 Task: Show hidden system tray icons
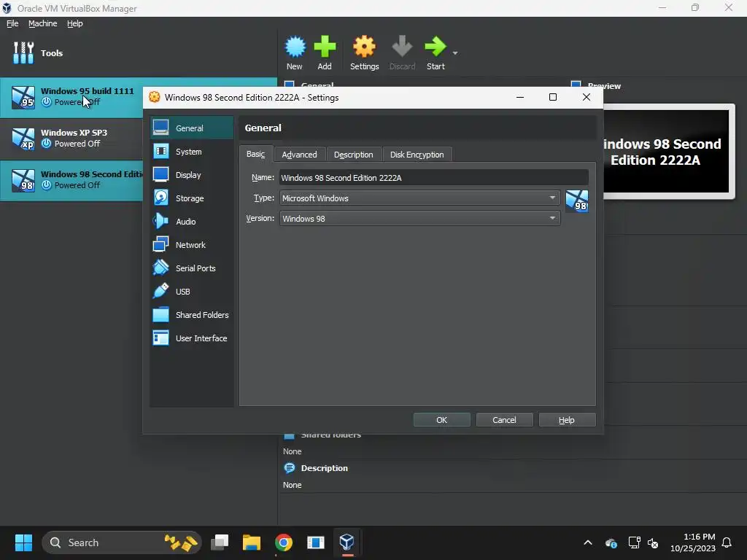[588, 542]
